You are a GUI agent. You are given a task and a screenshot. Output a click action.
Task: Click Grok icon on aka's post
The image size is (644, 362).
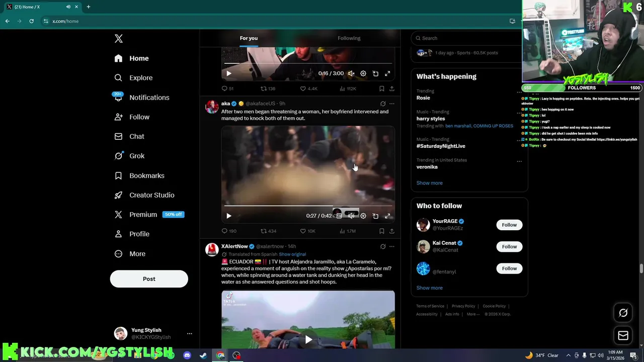pos(383,104)
